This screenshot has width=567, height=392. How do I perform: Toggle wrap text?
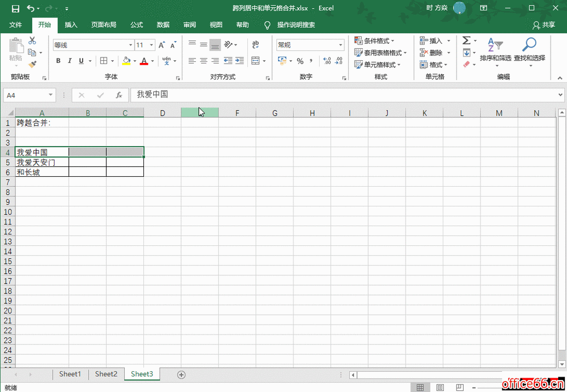[255, 45]
